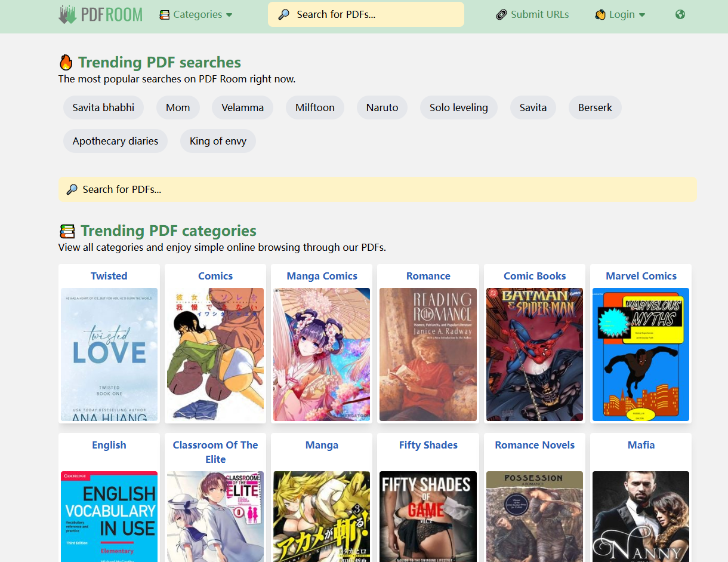Click the globe language icon

(680, 14)
